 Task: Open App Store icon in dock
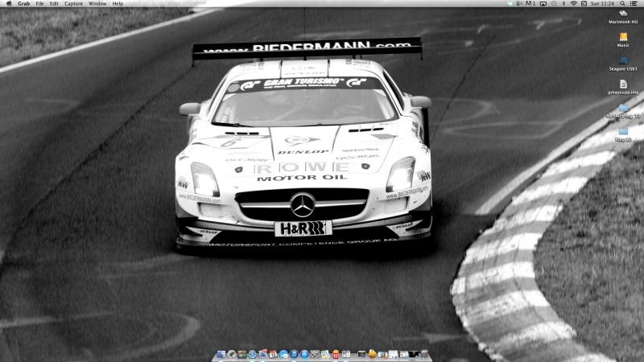coord(304,354)
